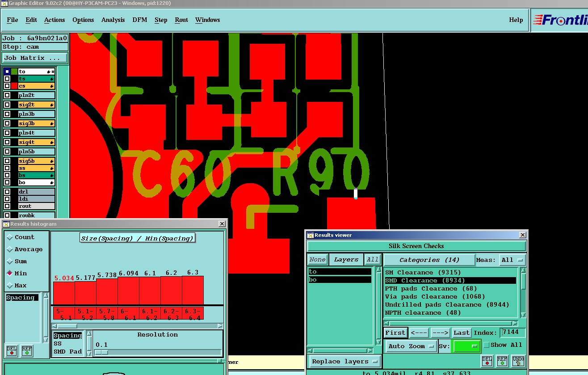
Task: Open the File menu
Action: 13,20
